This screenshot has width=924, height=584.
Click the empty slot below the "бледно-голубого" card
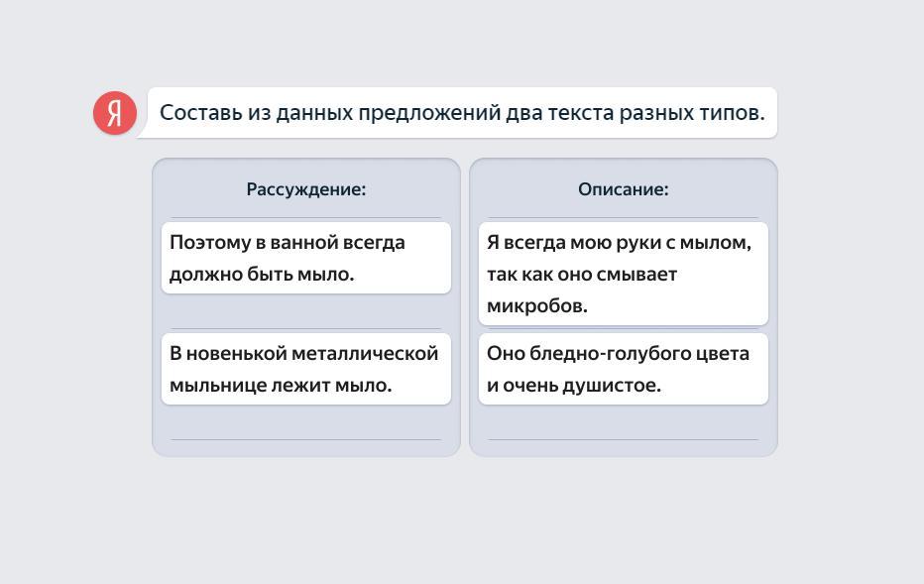click(624, 422)
